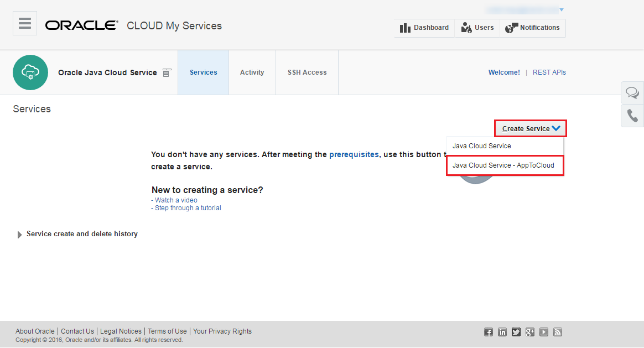The height and width of the screenshot is (348, 644).
Task: Open the chat bubble side icon
Action: point(632,93)
